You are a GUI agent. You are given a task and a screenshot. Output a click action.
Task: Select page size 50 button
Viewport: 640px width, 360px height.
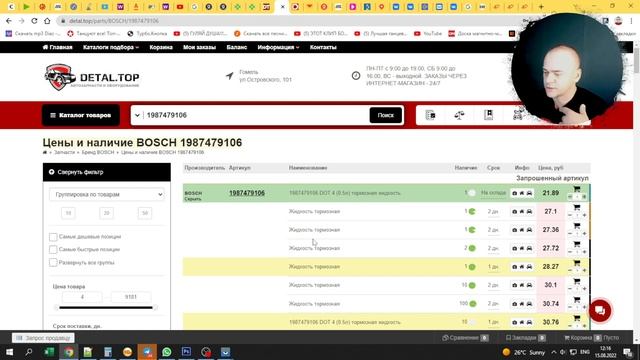145,213
